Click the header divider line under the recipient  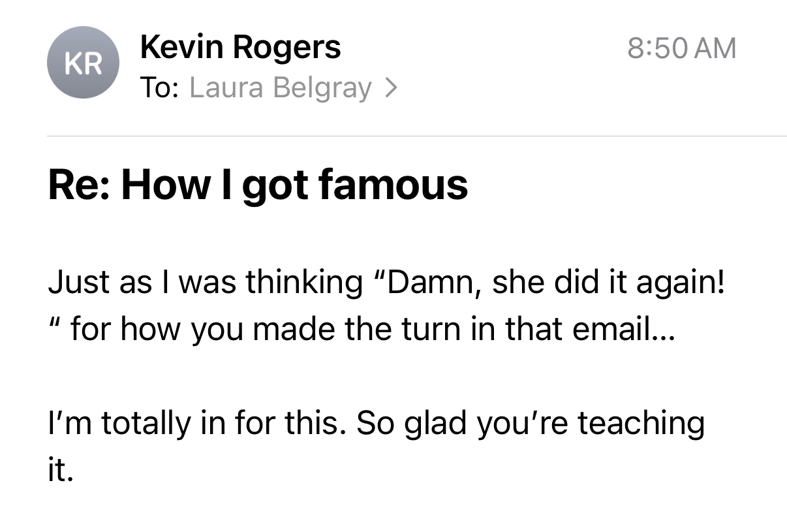coord(417,136)
